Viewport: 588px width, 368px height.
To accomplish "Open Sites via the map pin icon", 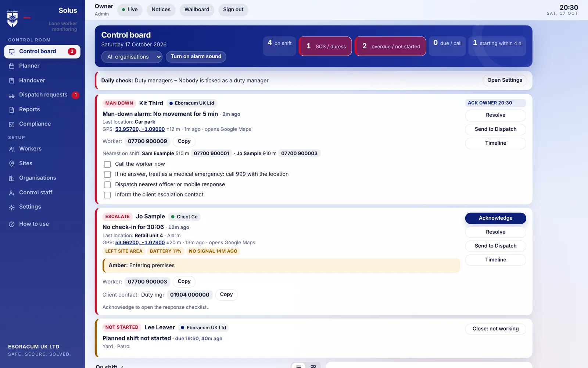I will point(12,163).
